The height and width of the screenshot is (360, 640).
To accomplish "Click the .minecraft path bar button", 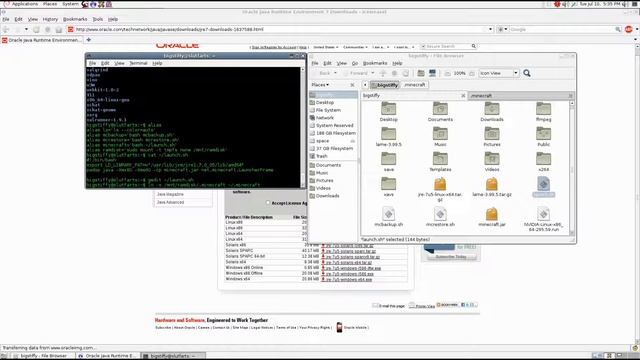I will tap(414, 85).
